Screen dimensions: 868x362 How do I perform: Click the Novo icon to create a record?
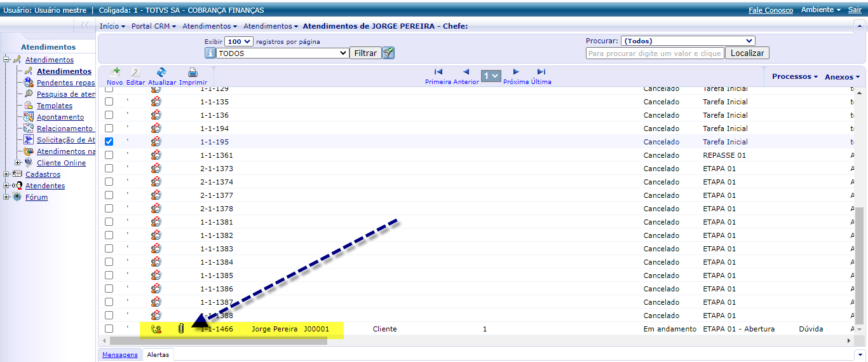click(x=115, y=73)
